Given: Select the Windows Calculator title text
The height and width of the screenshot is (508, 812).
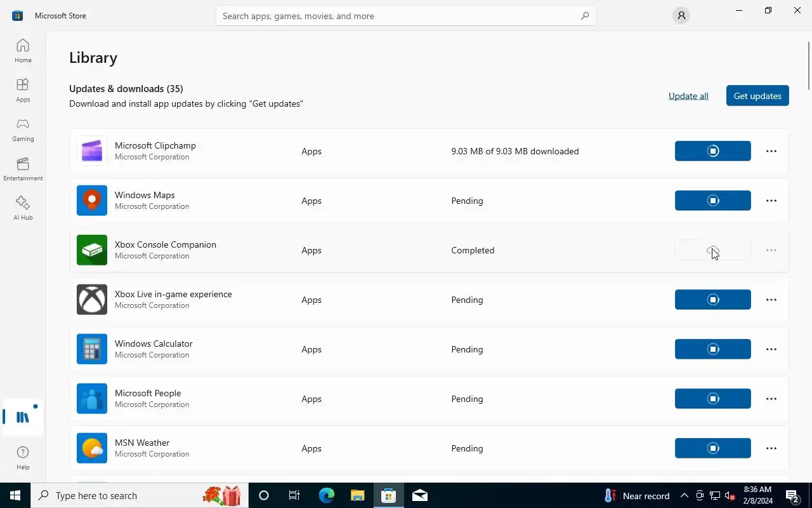Looking at the screenshot, I should tap(154, 344).
